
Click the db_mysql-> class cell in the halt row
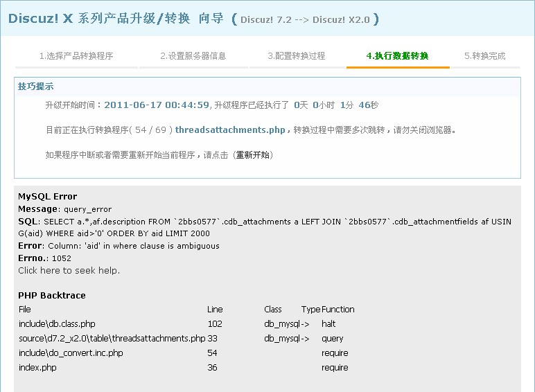(287, 324)
